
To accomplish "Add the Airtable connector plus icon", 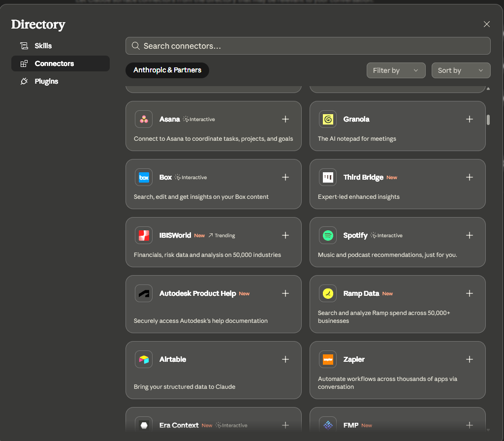I will pyautogui.click(x=285, y=359).
